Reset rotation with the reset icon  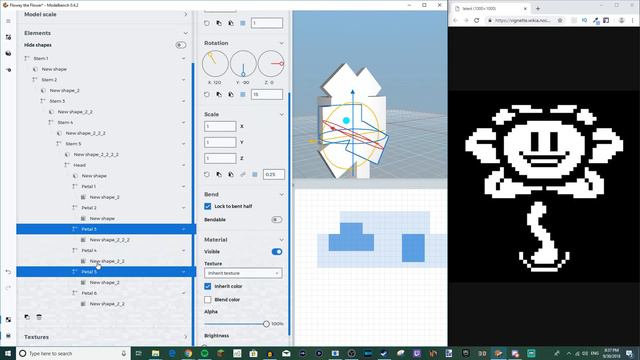click(x=207, y=94)
